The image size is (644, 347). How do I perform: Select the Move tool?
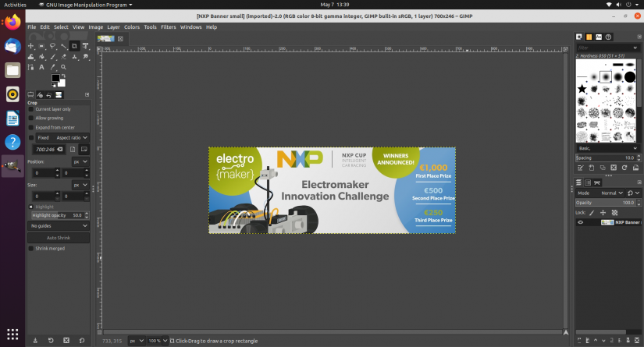[30, 46]
